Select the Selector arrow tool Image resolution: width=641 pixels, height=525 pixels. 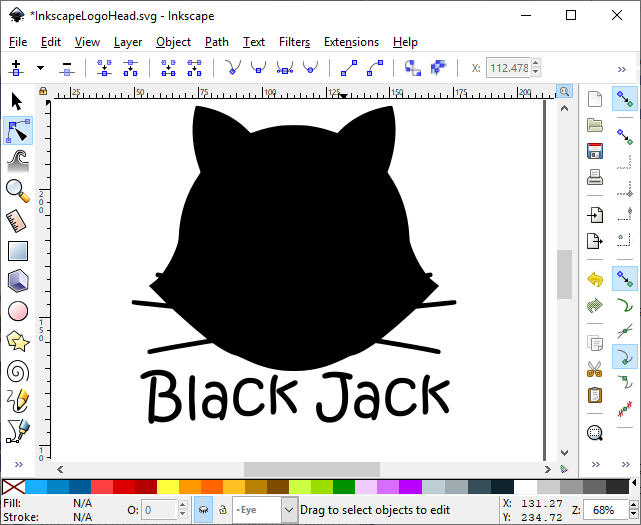click(17, 101)
